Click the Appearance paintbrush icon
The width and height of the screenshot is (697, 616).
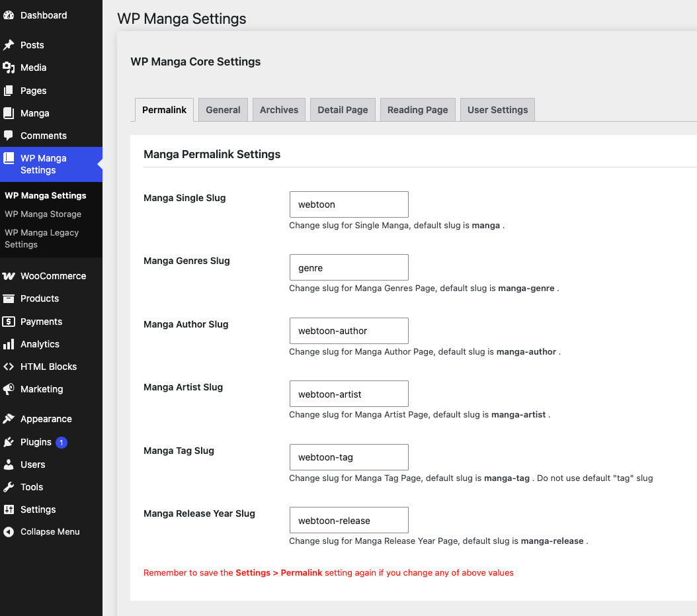9,419
